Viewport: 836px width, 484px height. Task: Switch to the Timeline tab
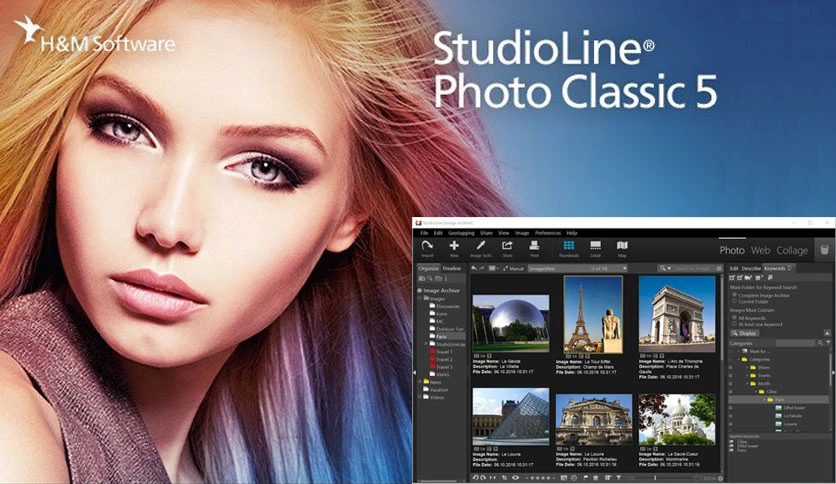tap(452, 269)
